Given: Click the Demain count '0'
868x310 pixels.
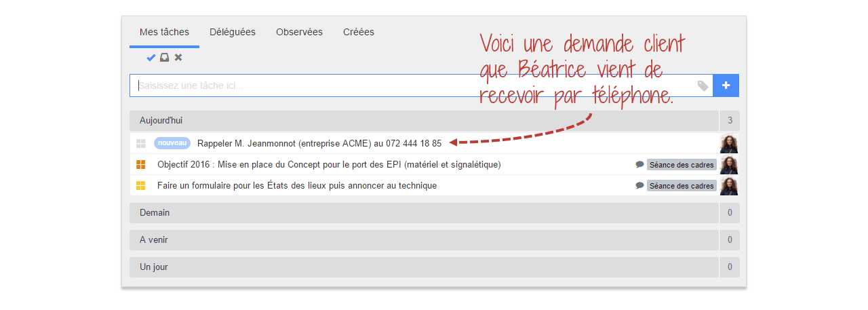Looking at the screenshot, I should click(730, 213).
